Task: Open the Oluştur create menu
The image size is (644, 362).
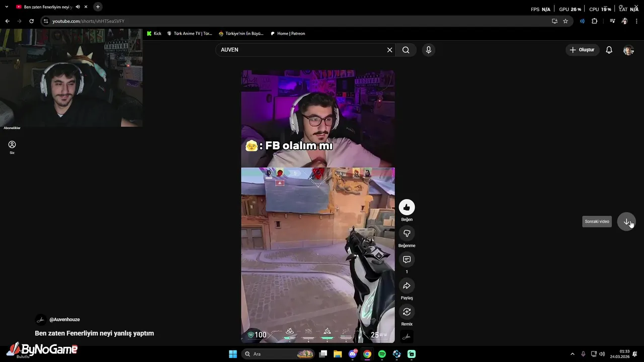Action: pos(582,50)
